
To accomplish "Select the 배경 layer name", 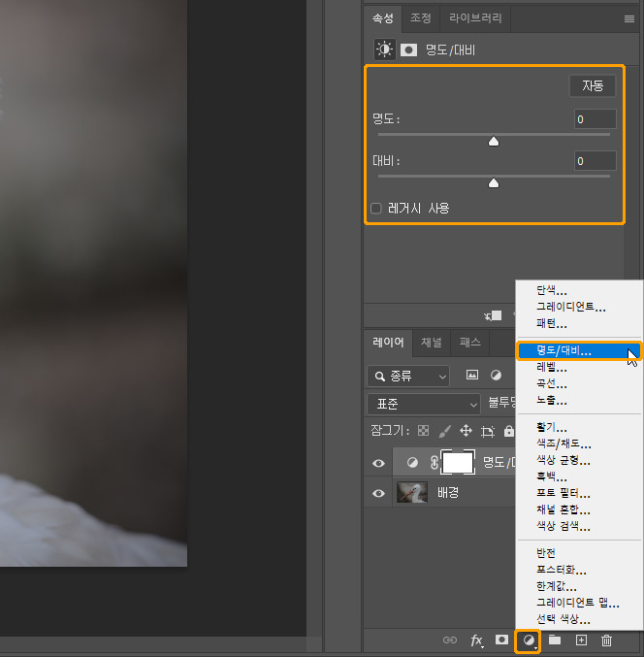I will point(448,493).
